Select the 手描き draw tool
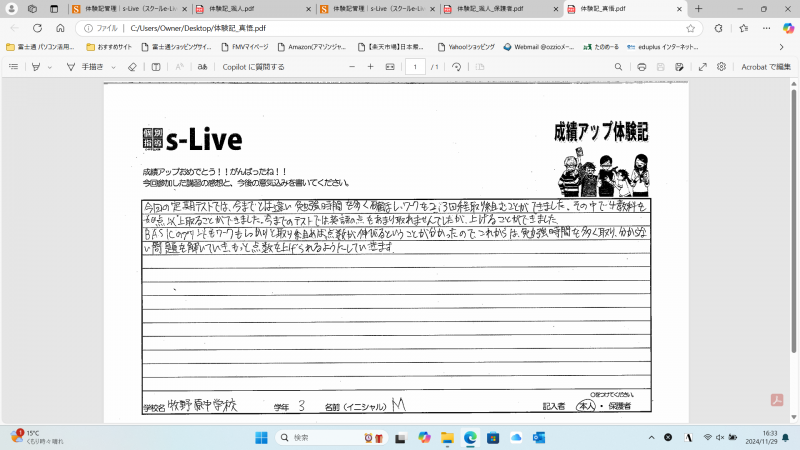800x450 pixels. (85, 67)
